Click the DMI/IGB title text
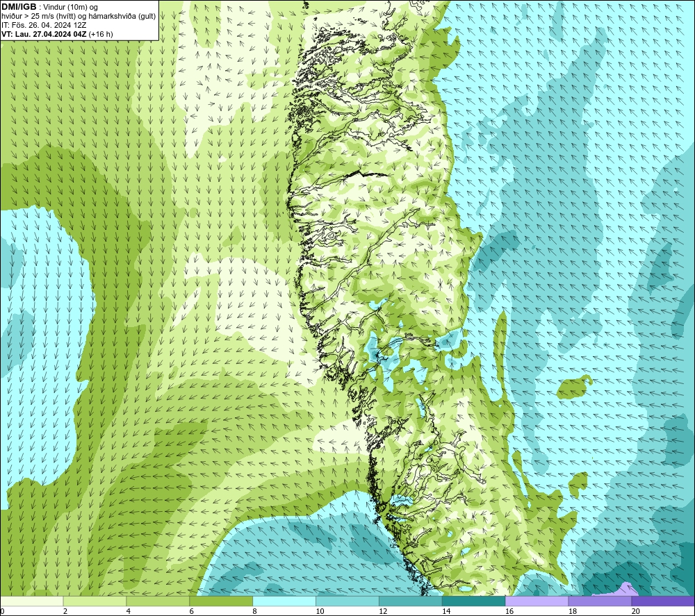 (x=19, y=7)
